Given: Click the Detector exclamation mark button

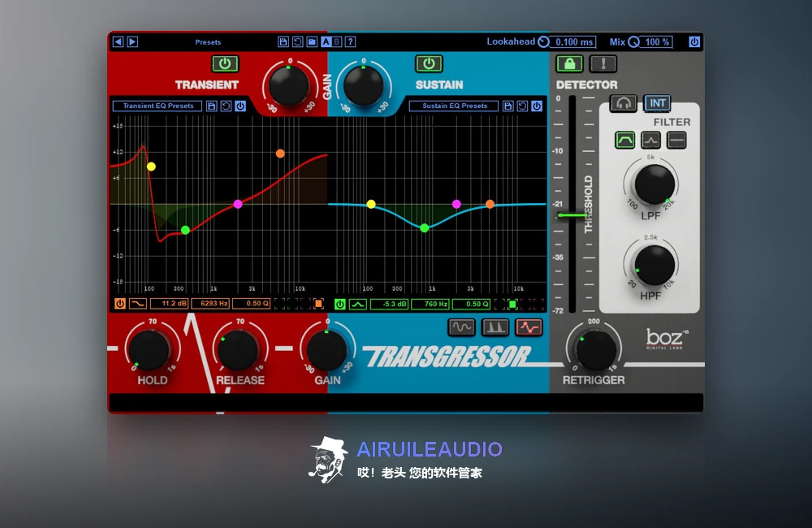Looking at the screenshot, I should point(603,63).
